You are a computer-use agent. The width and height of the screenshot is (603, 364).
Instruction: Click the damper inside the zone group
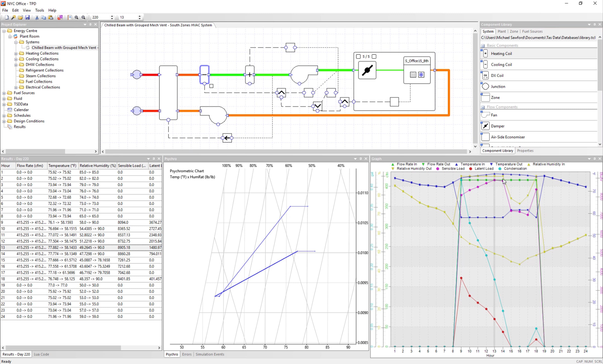click(367, 70)
